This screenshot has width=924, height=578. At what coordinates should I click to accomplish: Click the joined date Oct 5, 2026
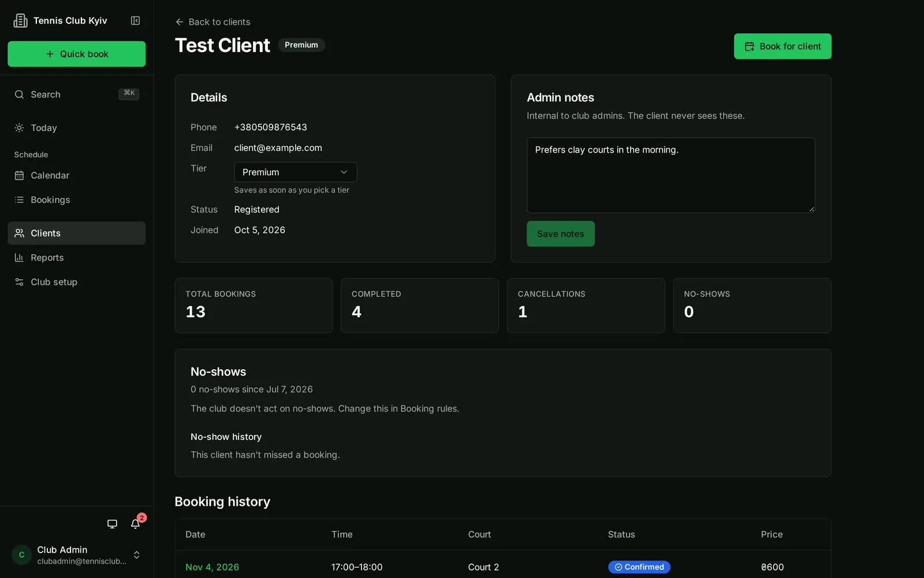(x=259, y=230)
